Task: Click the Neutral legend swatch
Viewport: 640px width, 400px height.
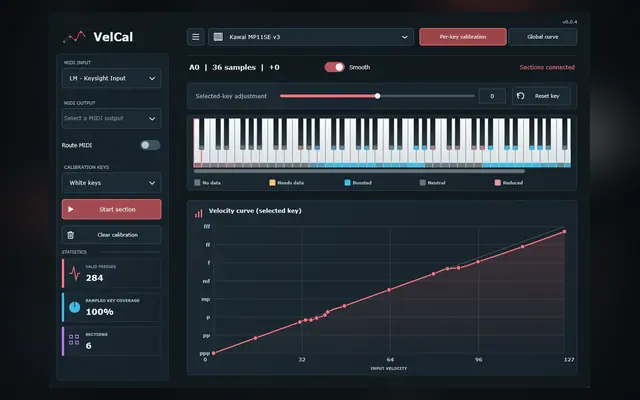Action: tap(422, 182)
